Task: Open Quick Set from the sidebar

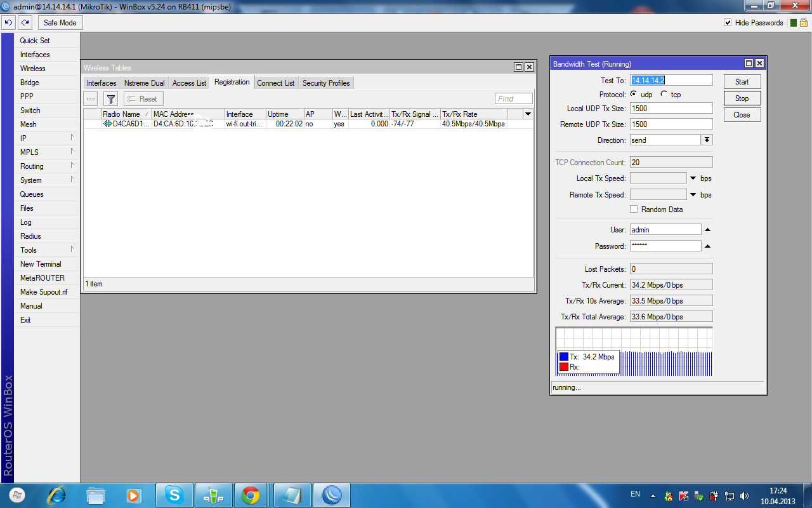Action: [x=47, y=41]
